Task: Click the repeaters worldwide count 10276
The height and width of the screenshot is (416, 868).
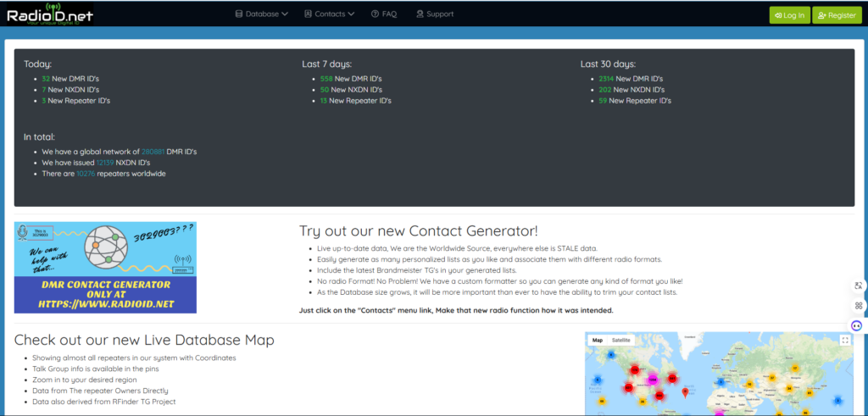Action: coord(86,174)
